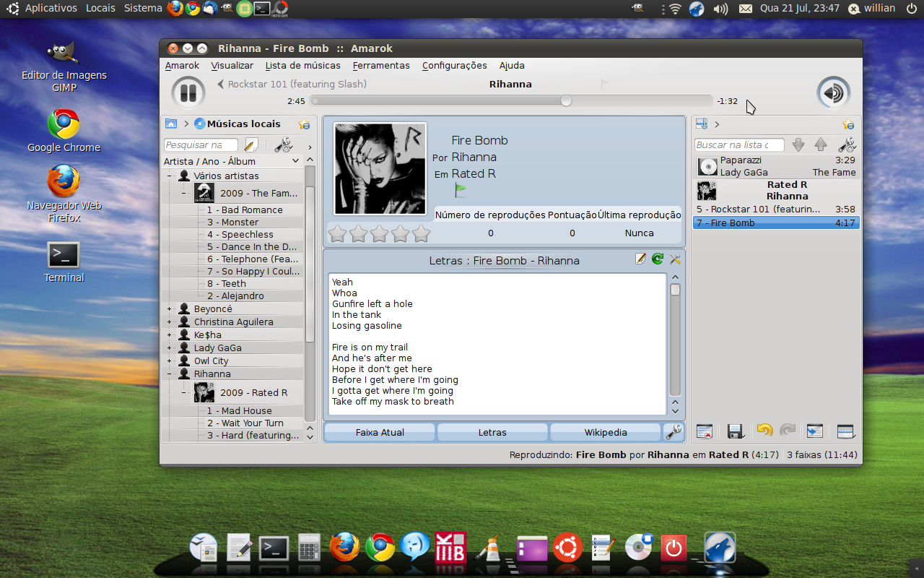Viewport: 924px width, 578px height.
Task: Toggle the green flag label for Fire Bomb
Action: pos(461,190)
